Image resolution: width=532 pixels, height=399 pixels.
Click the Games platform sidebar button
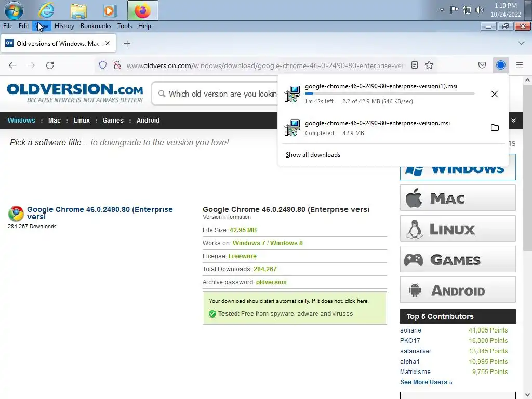458,259
